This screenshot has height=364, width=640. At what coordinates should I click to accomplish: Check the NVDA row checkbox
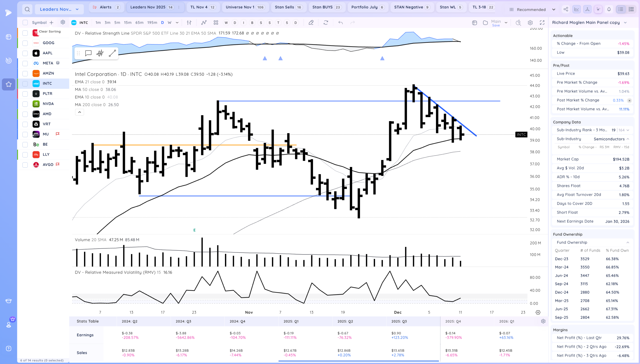pos(25,104)
